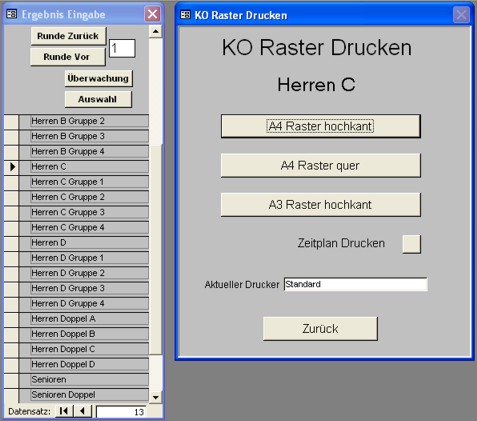This screenshot has height=421, width=477.
Task: Go to previous record arrow in navigator
Action: (82, 411)
